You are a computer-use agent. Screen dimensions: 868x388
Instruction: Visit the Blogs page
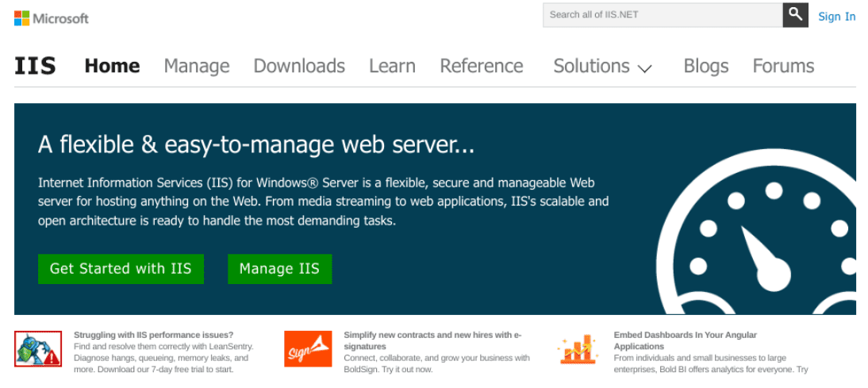point(706,66)
